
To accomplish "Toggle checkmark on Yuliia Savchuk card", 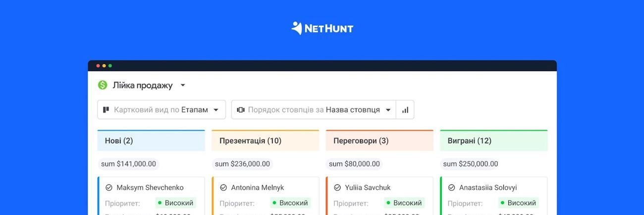I will [x=337, y=188].
